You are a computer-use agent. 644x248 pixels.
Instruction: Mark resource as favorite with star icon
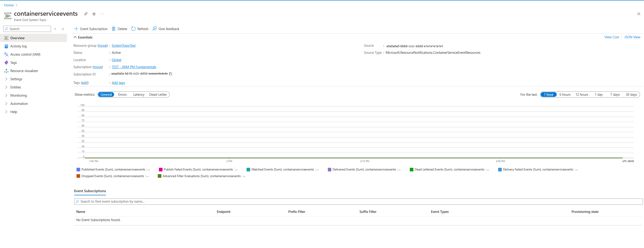pos(94,14)
